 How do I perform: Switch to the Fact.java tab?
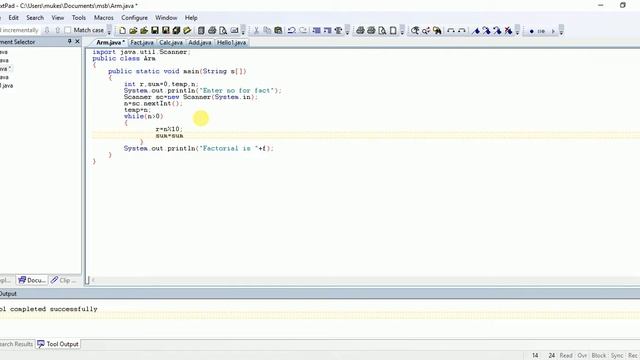[x=142, y=42]
